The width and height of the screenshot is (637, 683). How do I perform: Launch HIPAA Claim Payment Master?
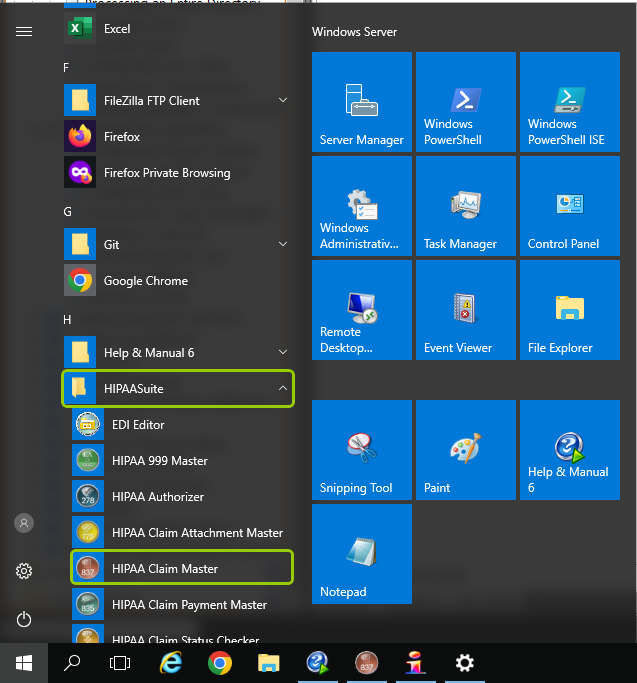(x=182, y=605)
